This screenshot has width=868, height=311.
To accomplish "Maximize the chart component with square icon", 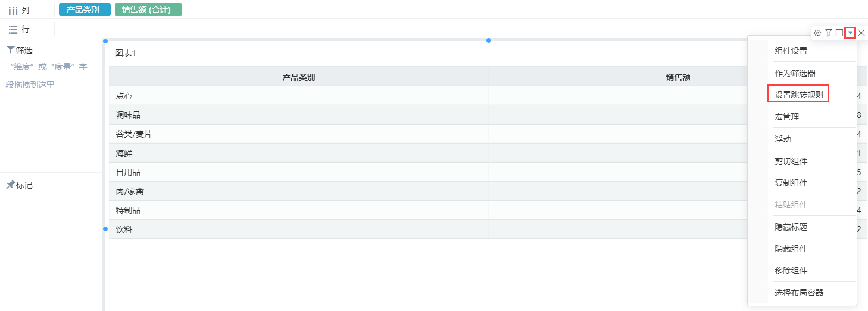I will [839, 33].
